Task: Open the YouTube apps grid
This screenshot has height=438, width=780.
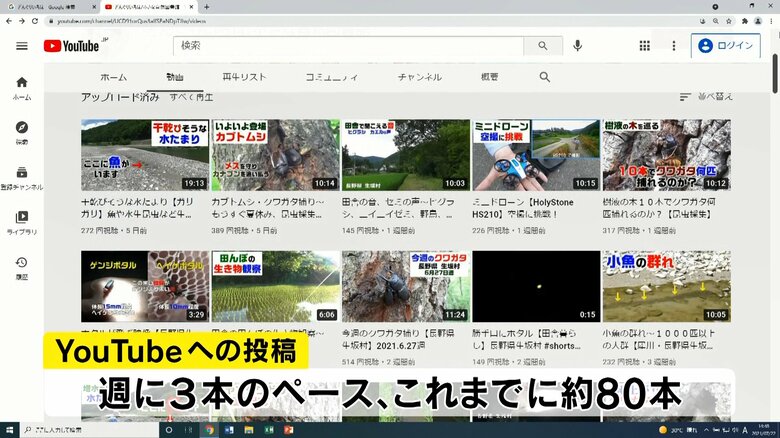Action: 645,46
